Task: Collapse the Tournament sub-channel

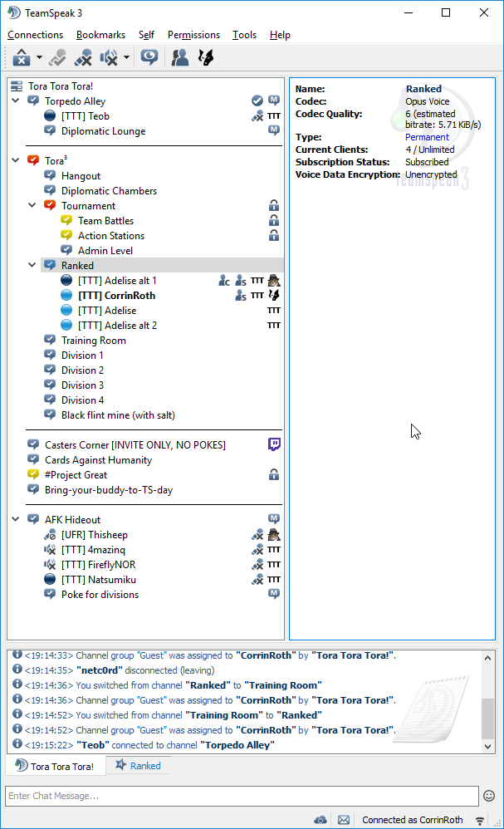Action: click(32, 205)
